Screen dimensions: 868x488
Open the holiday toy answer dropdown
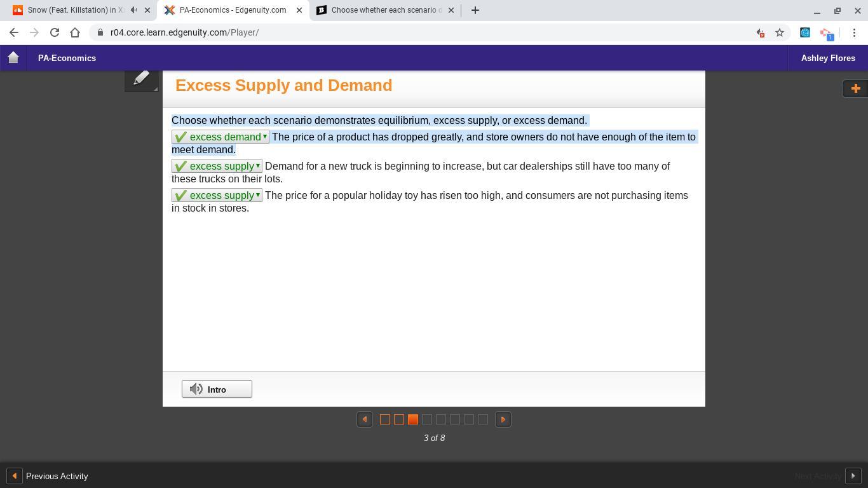click(217, 196)
